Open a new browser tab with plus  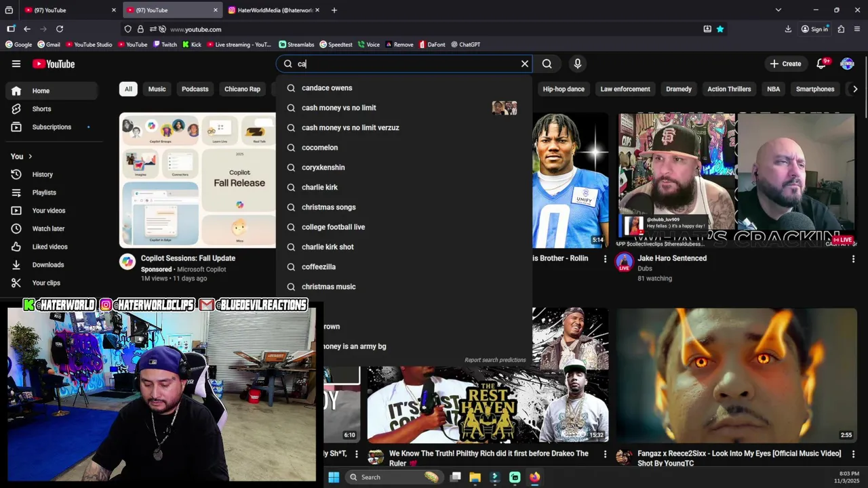pos(334,10)
